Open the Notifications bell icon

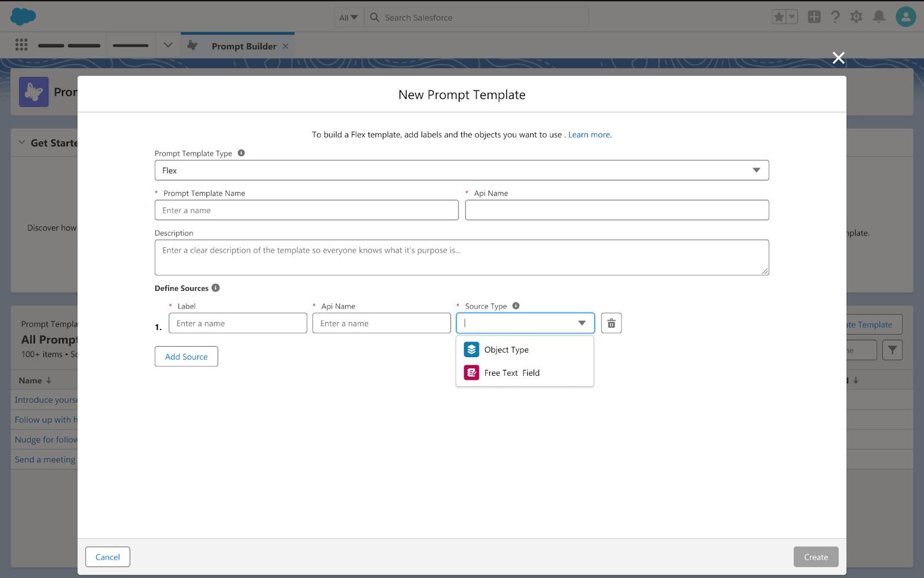[x=878, y=17]
